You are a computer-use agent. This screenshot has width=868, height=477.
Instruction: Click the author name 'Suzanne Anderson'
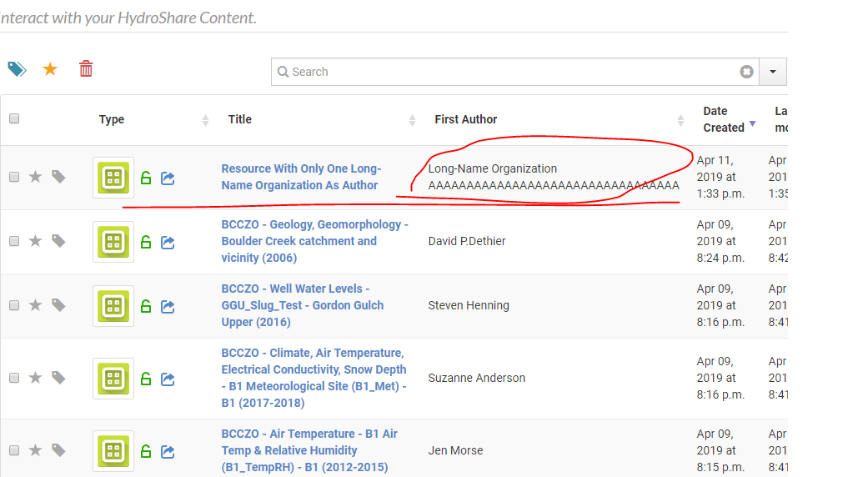[477, 378]
